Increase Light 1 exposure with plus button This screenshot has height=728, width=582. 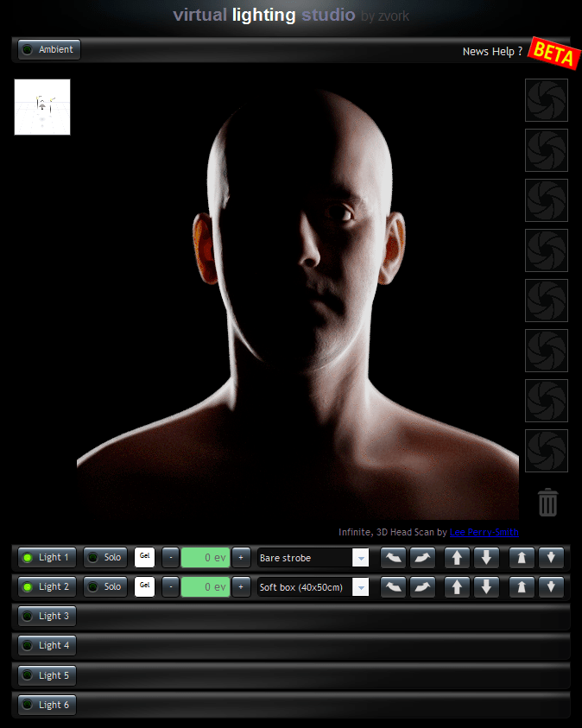(x=241, y=558)
